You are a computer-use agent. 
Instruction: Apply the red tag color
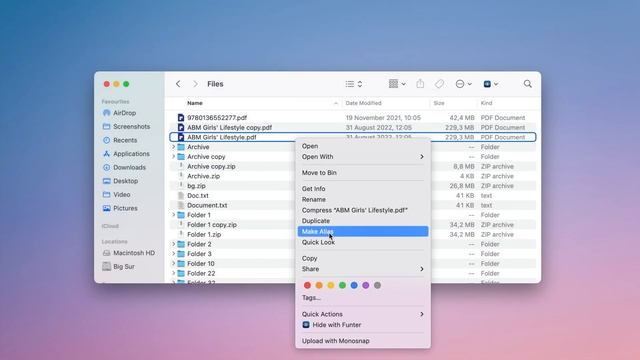tap(307, 285)
